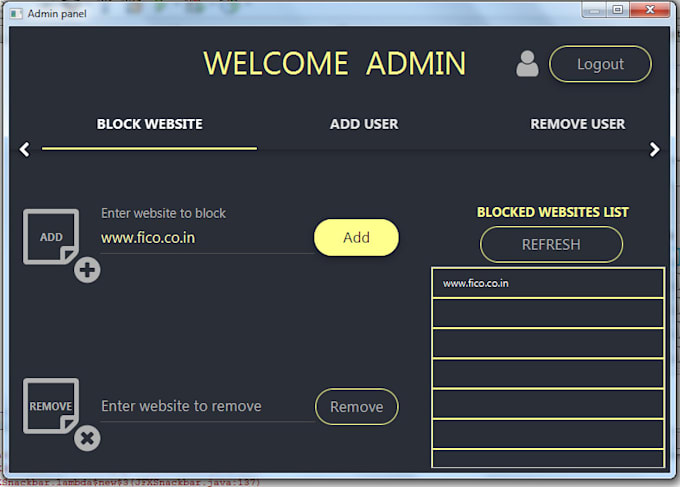
Task: Click the right tab-scroll arrow
Action: [654, 149]
